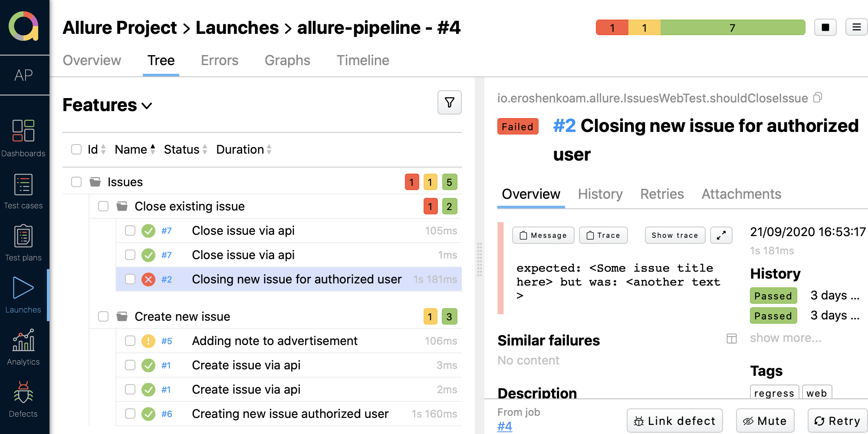
Task: Tick checkbox for Adding note to advertisement
Action: 130,341
